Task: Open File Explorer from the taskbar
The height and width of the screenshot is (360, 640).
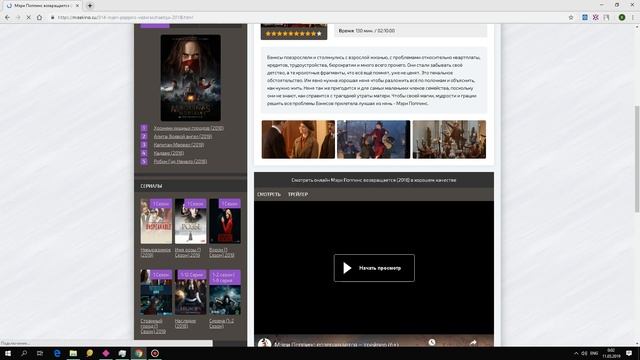Action: click(73, 353)
